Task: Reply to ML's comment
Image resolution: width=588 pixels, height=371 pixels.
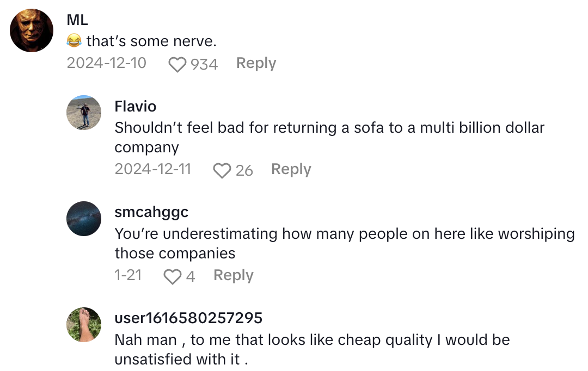Action: 256,64
